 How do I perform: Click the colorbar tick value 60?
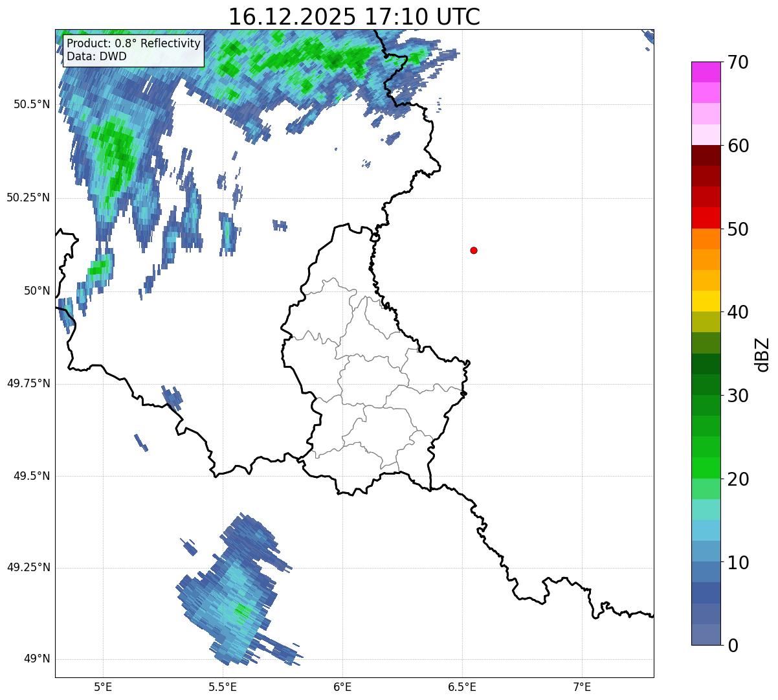click(x=737, y=146)
